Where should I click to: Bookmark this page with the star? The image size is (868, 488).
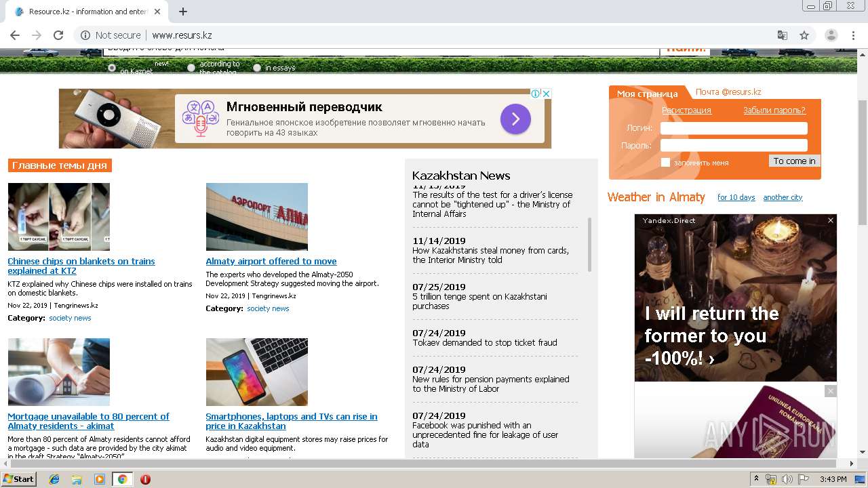[x=804, y=35]
